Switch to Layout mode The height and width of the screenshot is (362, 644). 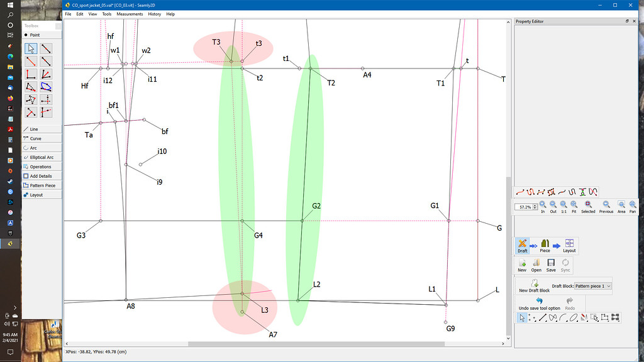[x=569, y=245]
